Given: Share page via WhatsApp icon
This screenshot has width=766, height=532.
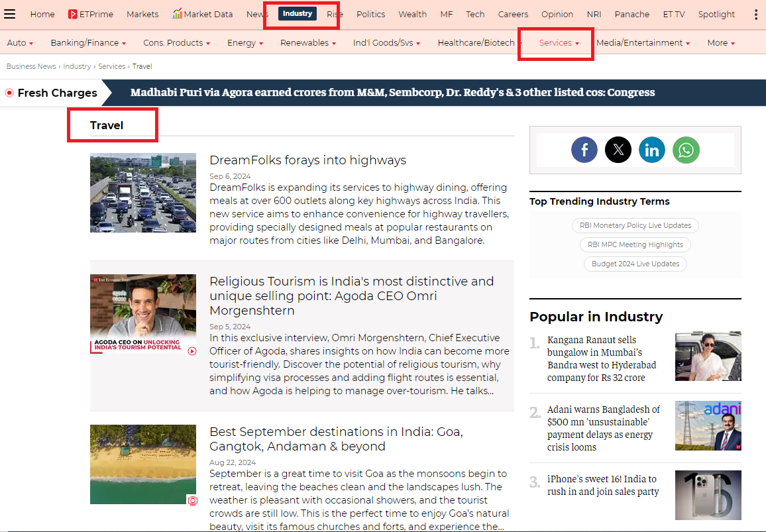Looking at the screenshot, I should (x=686, y=150).
